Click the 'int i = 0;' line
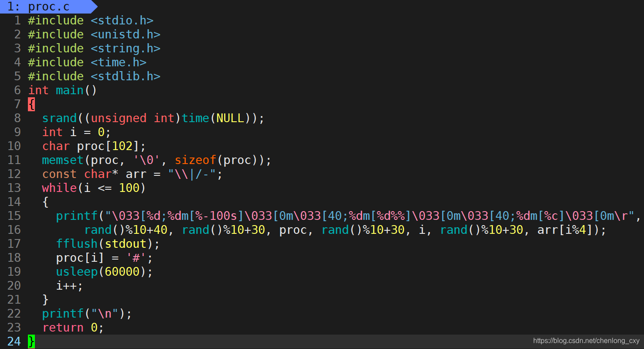This screenshot has height=349, width=644. click(x=77, y=132)
